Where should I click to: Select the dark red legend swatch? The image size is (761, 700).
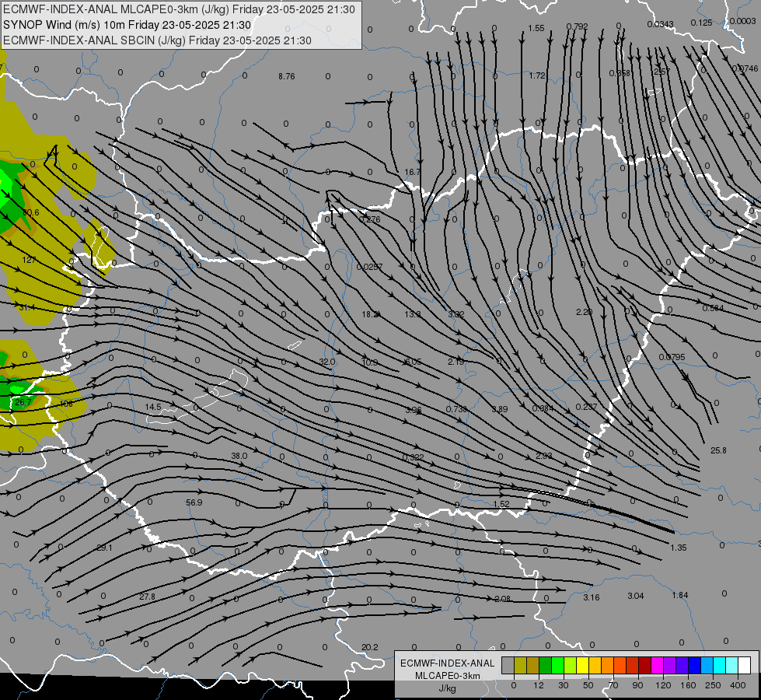pyautogui.click(x=644, y=665)
